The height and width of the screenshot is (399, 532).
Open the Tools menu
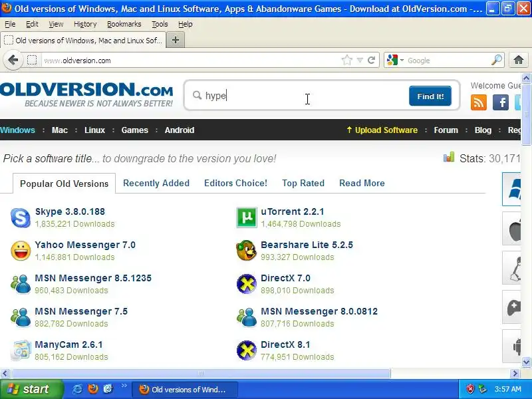(x=160, y=24)
